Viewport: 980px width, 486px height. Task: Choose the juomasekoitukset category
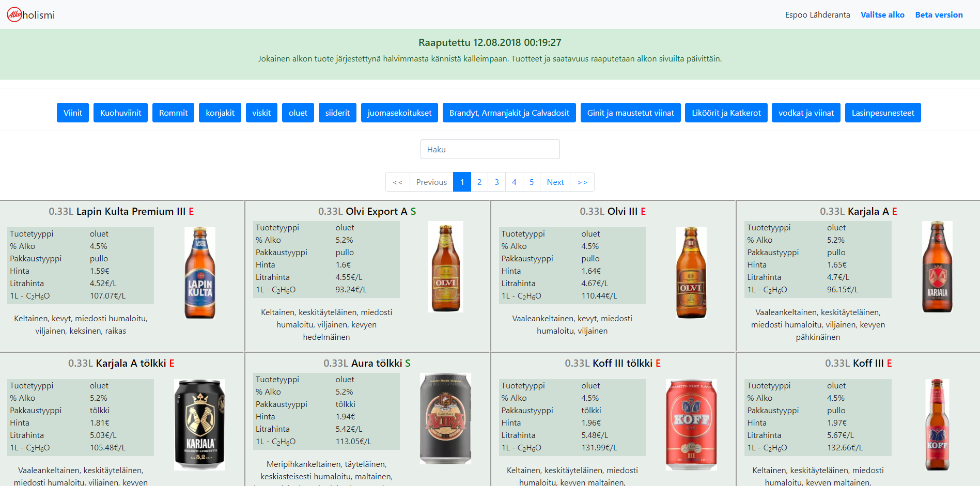(x=399, y=113)
